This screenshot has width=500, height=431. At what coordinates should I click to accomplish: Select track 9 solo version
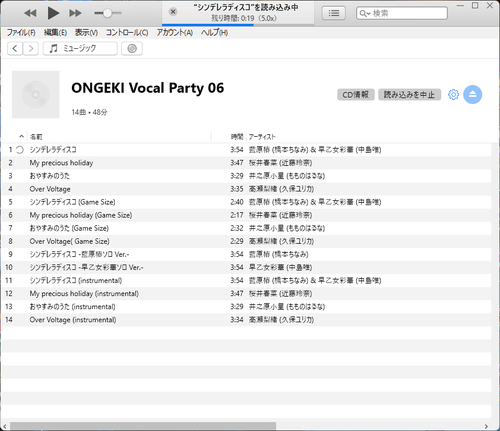pyautogui.click(x=247, y=254)
